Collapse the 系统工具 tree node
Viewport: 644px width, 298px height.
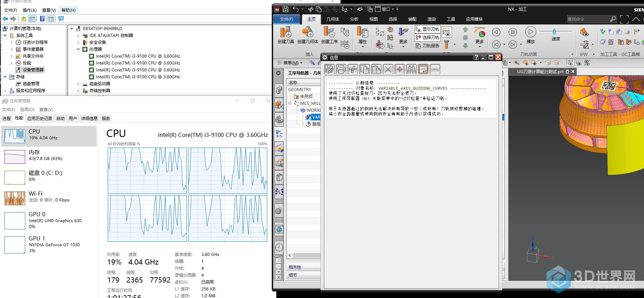coord(5,36)
